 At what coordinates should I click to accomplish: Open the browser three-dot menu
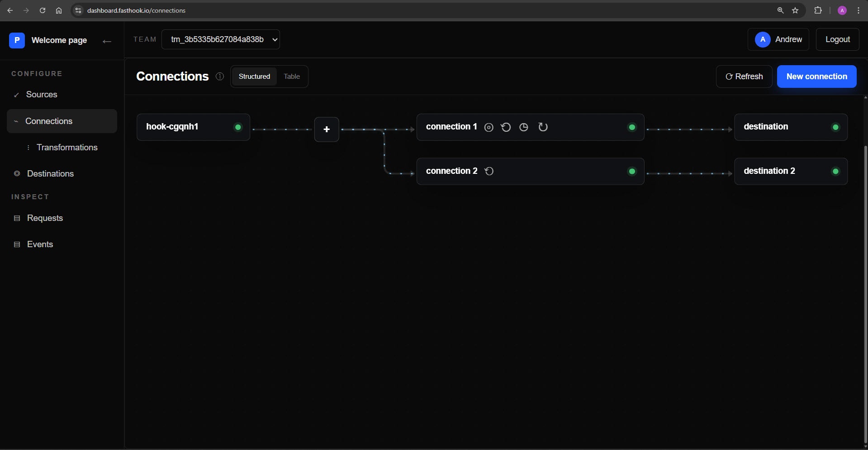point(859,10)
